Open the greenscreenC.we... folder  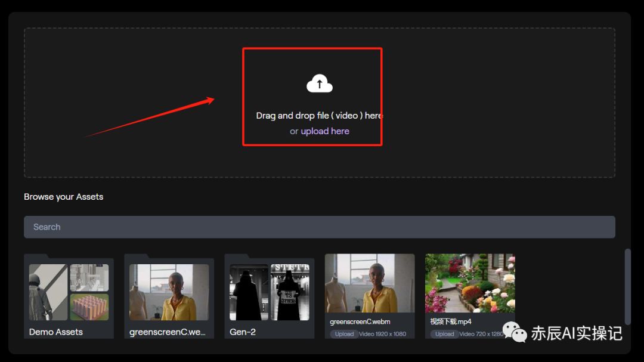(169, 296)
